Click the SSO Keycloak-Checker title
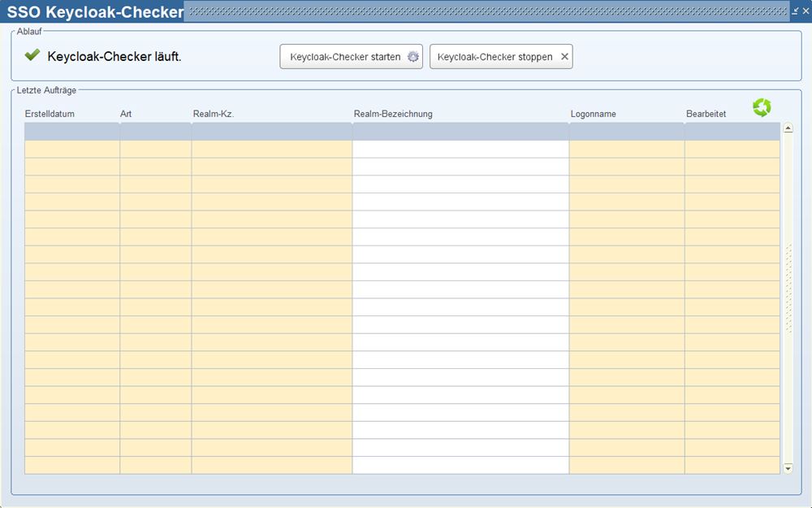Image resolution: width=812 pixels, height=508 pixels. pyautogui.click(x=95, y=12)
